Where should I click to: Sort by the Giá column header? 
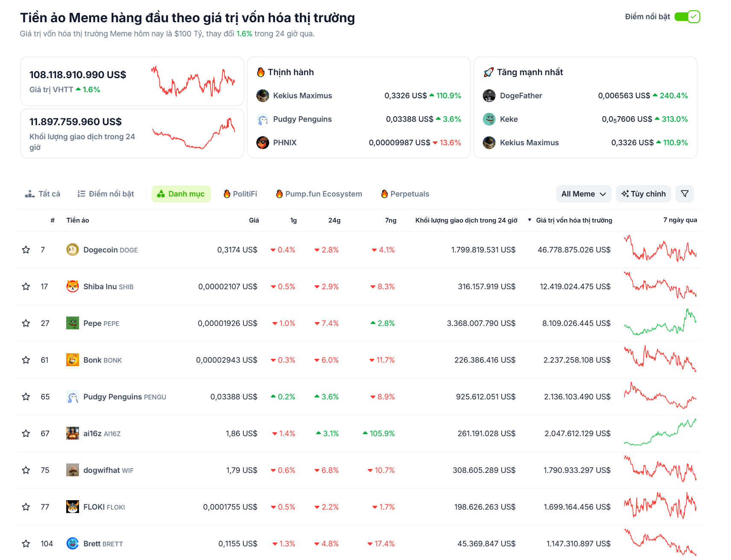(254, 220)
